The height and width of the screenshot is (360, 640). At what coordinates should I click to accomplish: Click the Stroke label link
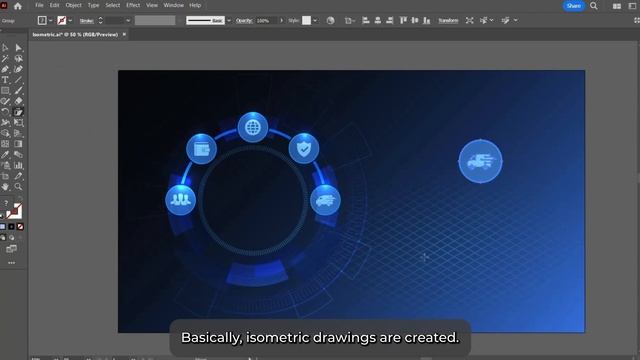pos(87,20)
